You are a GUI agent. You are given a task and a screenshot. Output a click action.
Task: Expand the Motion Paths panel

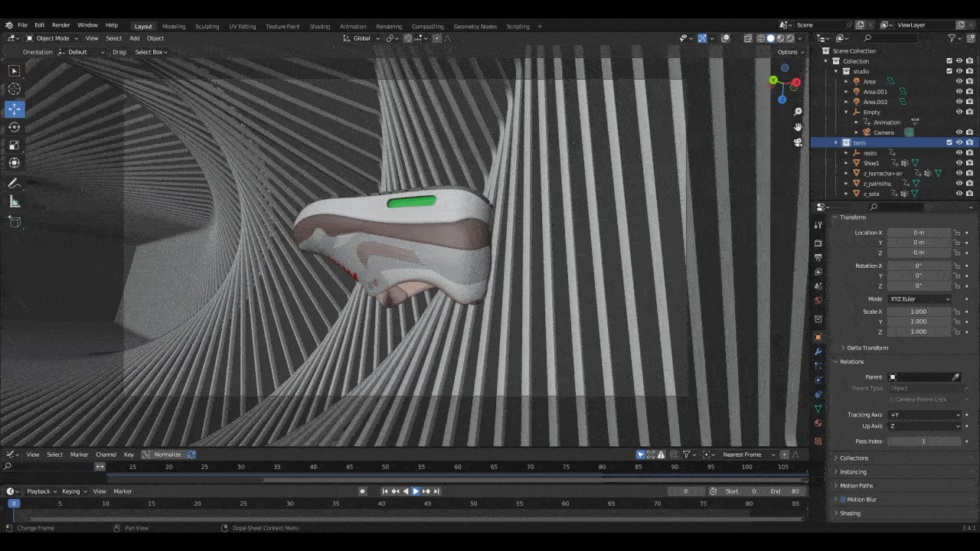[x=856, y=486]
